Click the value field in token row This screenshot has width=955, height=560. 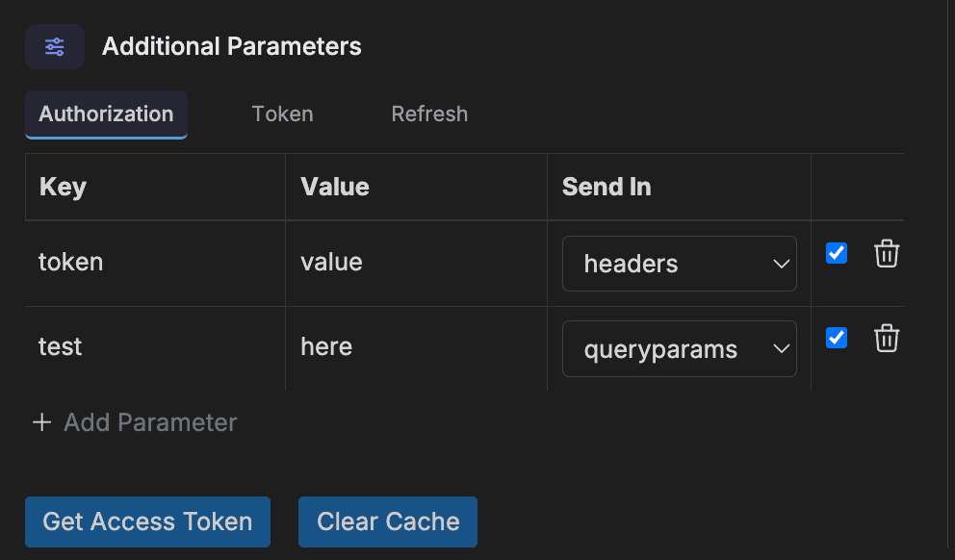click(x=414, y=262)
